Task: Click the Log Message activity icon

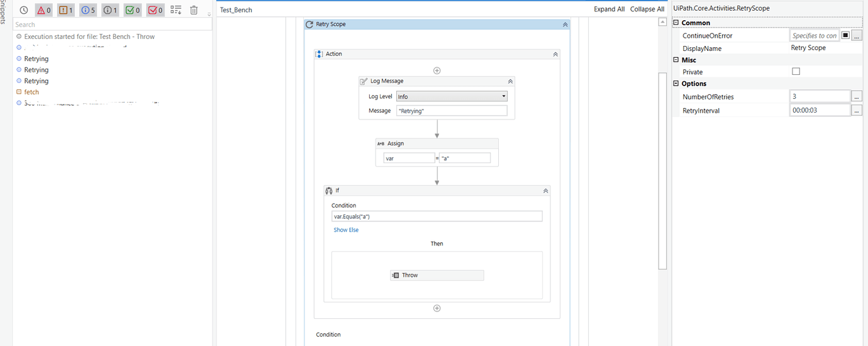Action: 364,81
